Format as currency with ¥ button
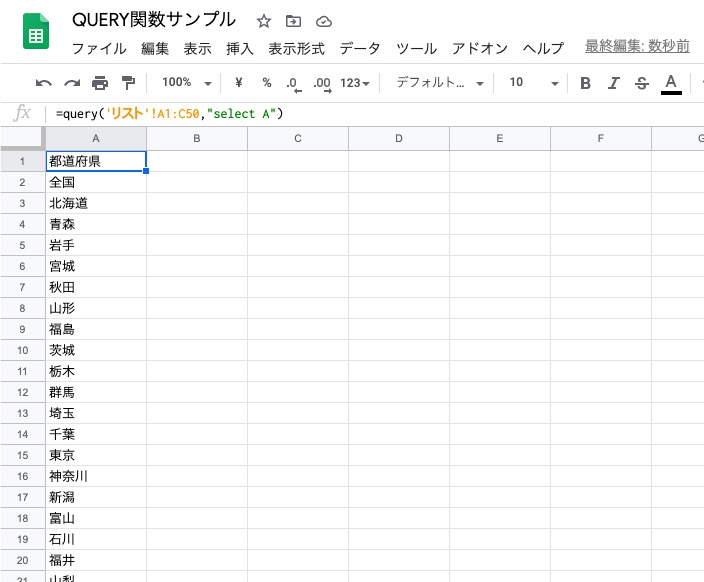704x582 pixels. tap(239, 83)
